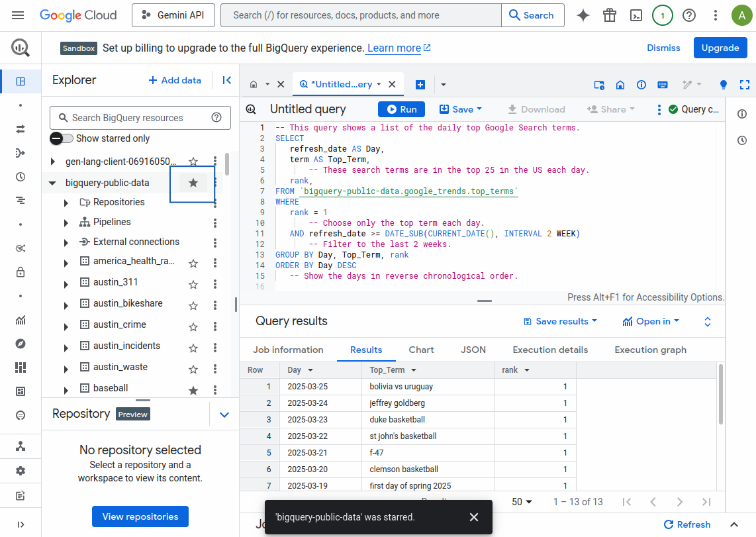The height and width of the screenshot is (537, 756).
Task: Select the Untitled query editor tab
Action: (x=342, y=84)
